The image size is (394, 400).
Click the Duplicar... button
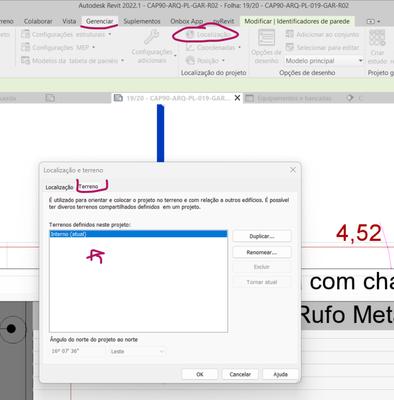click(x=262, y=236)
